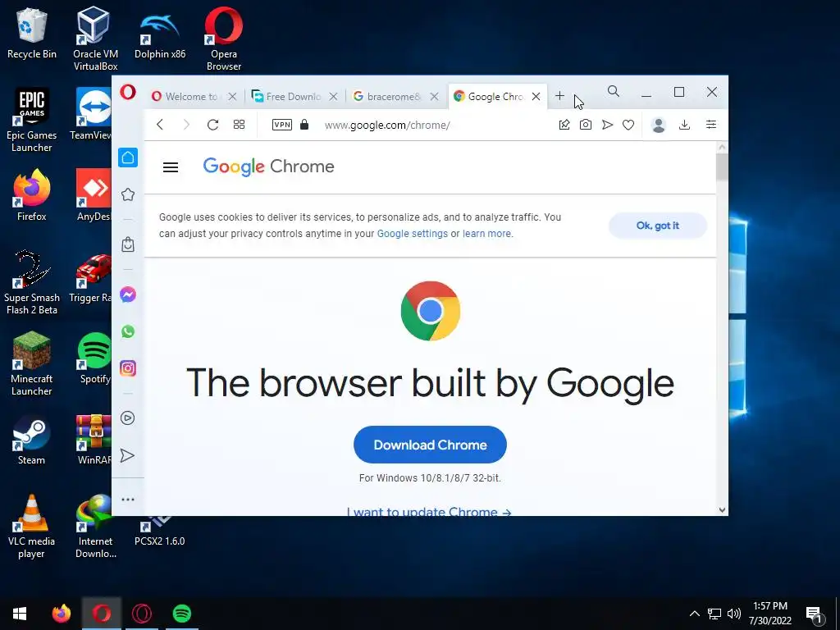The width and height of the screenshot is (840, 630).
Task: Open the Windows Start menu
Action: tap(20, 614)
